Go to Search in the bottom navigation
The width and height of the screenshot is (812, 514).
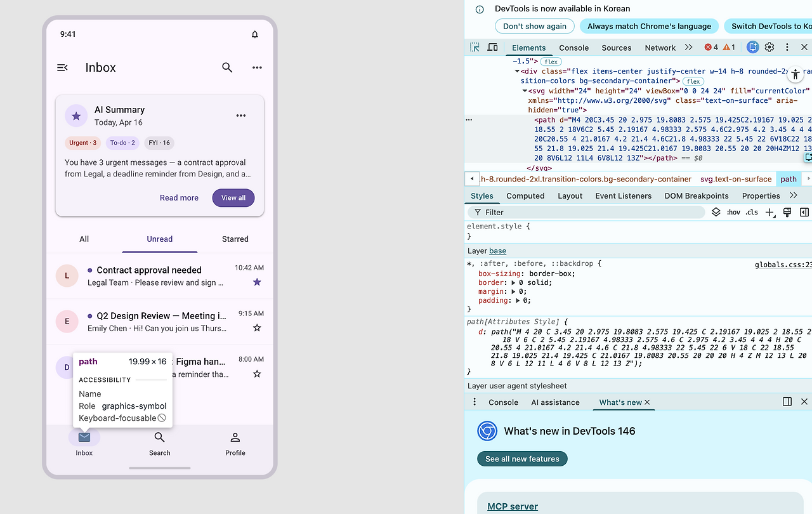click(x=160, y=443)
